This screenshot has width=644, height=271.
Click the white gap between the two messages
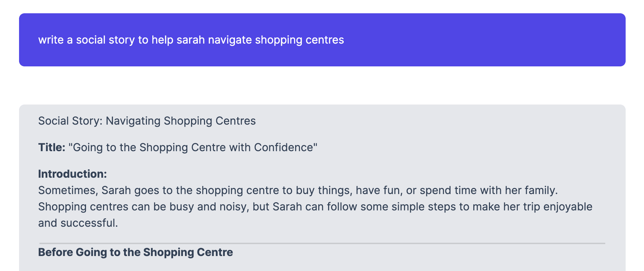pyautogui.click(x=322, y=85)
